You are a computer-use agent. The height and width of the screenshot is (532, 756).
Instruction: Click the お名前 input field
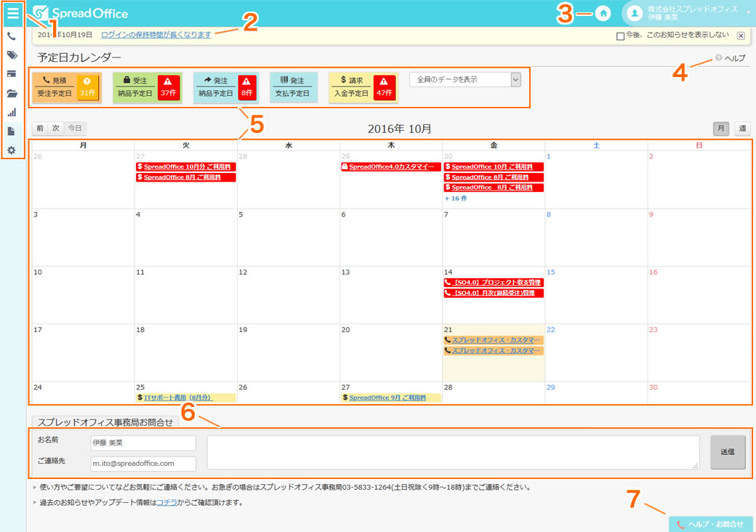pos(143,443)
